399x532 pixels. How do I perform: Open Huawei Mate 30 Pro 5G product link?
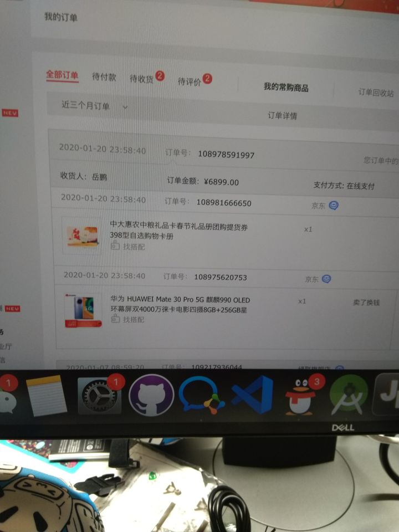point(180,304)
